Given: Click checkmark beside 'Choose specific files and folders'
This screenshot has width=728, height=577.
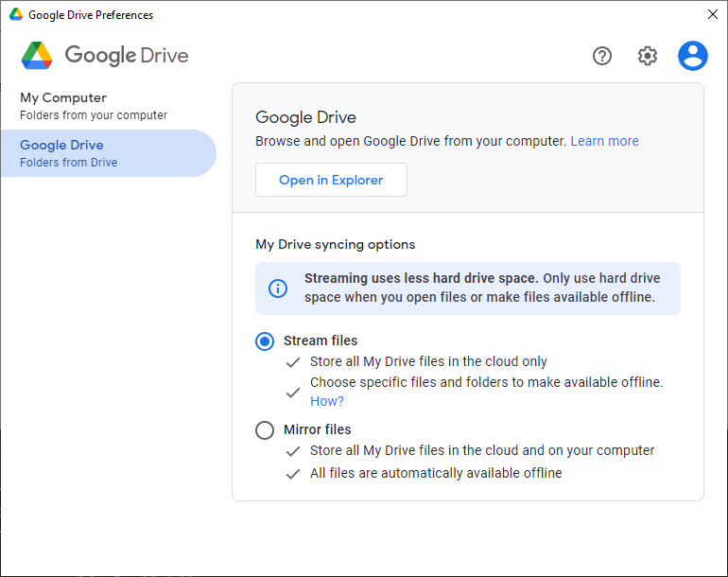Looking at the screenshot, I should (293, 393).
